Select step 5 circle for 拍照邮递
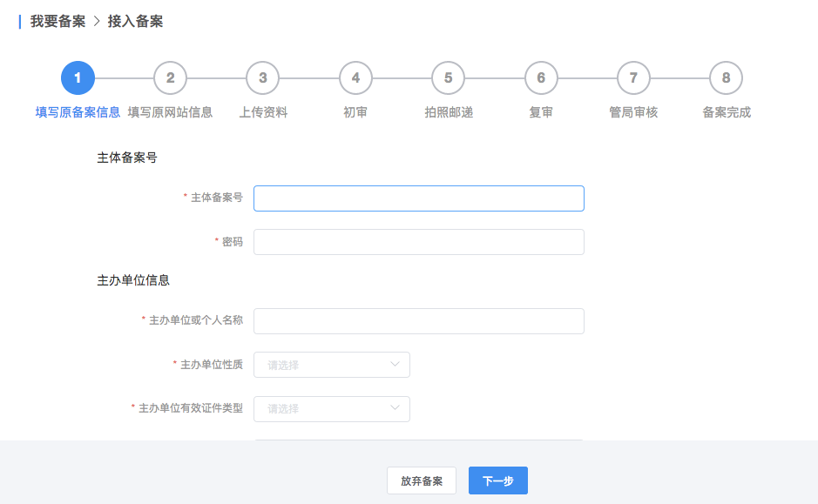 448,78
